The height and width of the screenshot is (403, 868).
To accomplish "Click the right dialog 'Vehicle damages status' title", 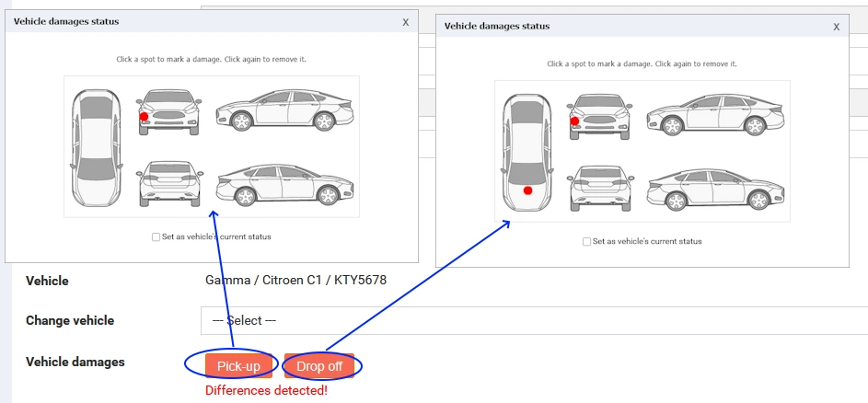I will [496, 26].
